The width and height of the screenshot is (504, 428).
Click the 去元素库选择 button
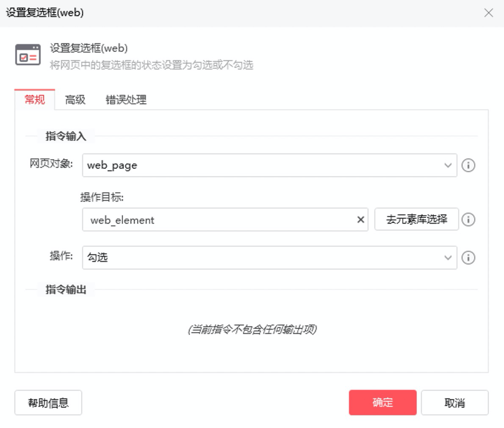(x=417, y=220)
